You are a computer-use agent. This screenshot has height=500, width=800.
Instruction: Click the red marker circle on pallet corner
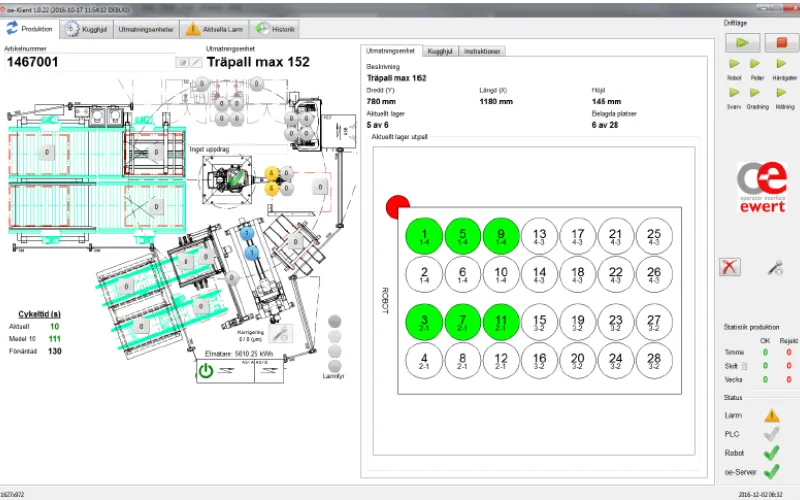click(x=397, y=206)
